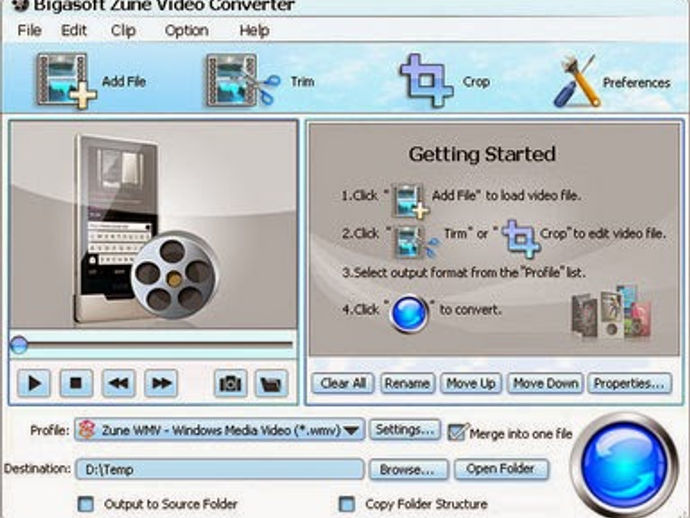
Task: Click the Add File label text in toolbar
Action: tap(124, 81)
